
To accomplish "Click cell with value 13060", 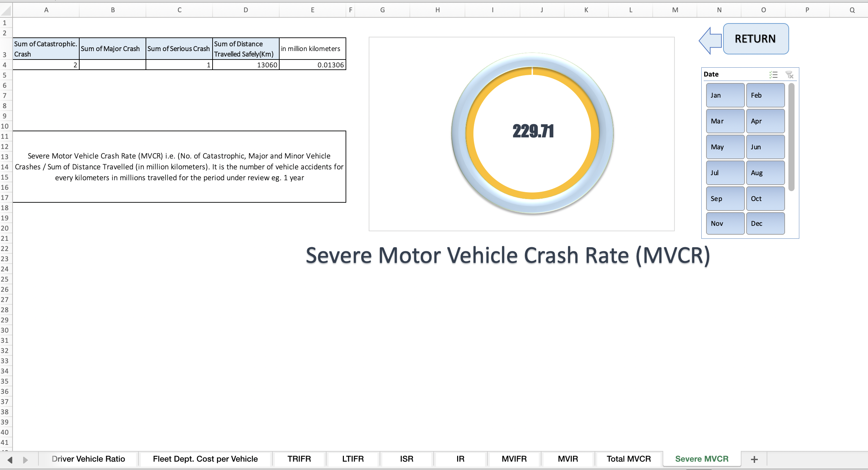I will tap(246, 65).
